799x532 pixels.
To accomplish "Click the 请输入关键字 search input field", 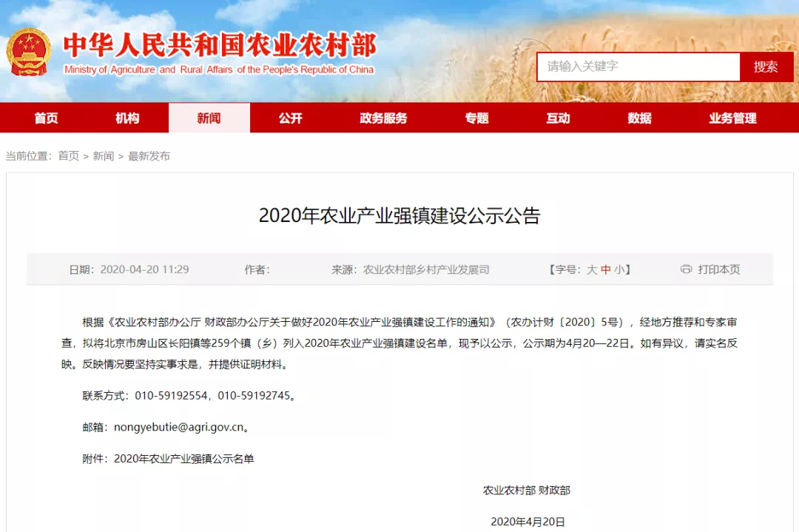I will [638, 67].
